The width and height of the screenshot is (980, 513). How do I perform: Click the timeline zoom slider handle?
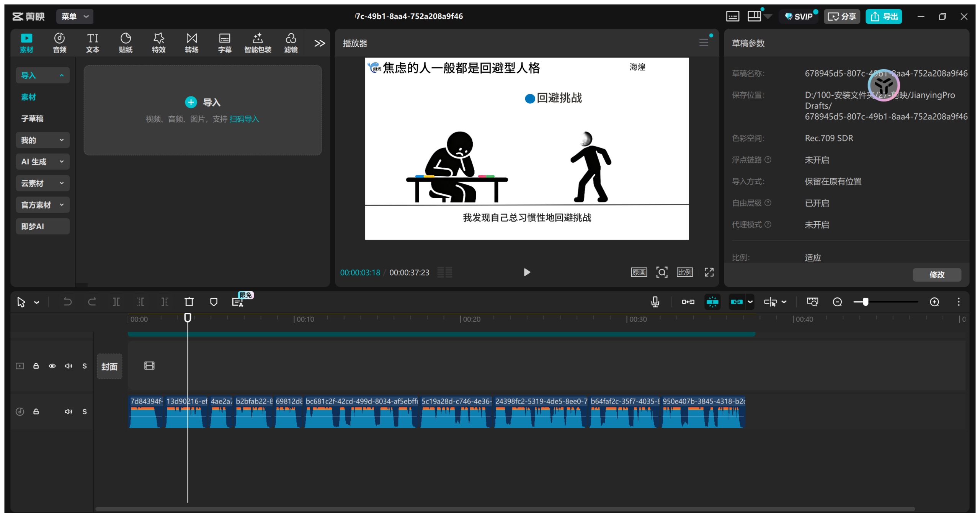click(865, 302)
